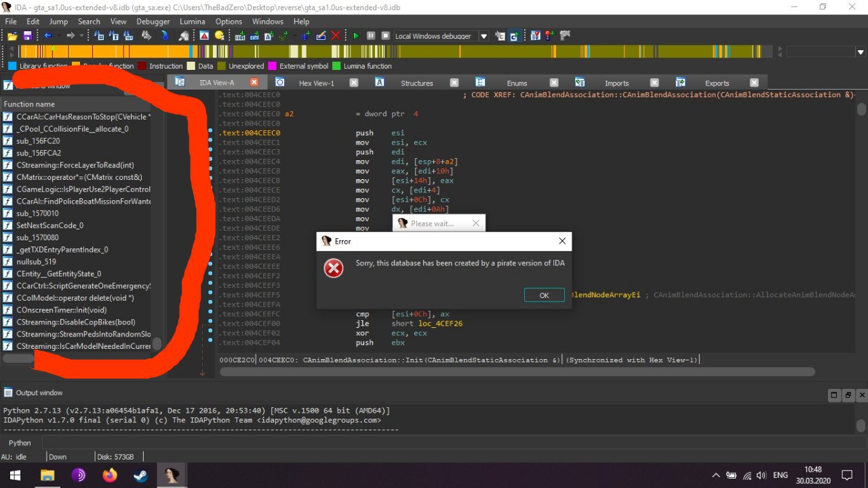This screenshot has height=488, width=868.
Task: Click the Lumina function legend swatch
Action: pyautogui.click(x=336, y=66)
